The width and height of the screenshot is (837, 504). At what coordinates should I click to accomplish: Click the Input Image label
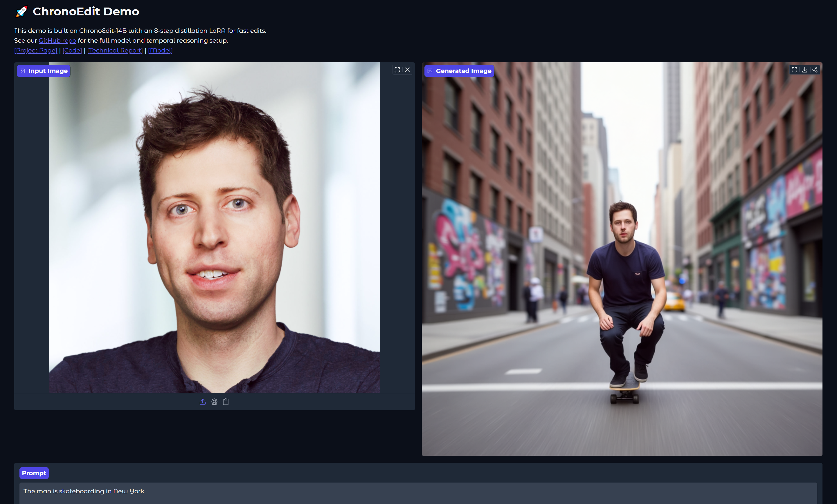click(44, 71)
